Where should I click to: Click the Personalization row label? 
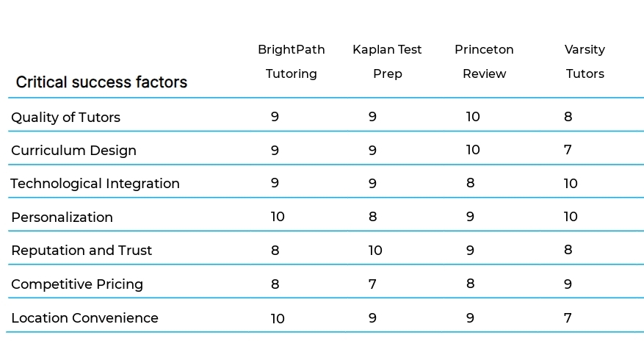point(62,218)
